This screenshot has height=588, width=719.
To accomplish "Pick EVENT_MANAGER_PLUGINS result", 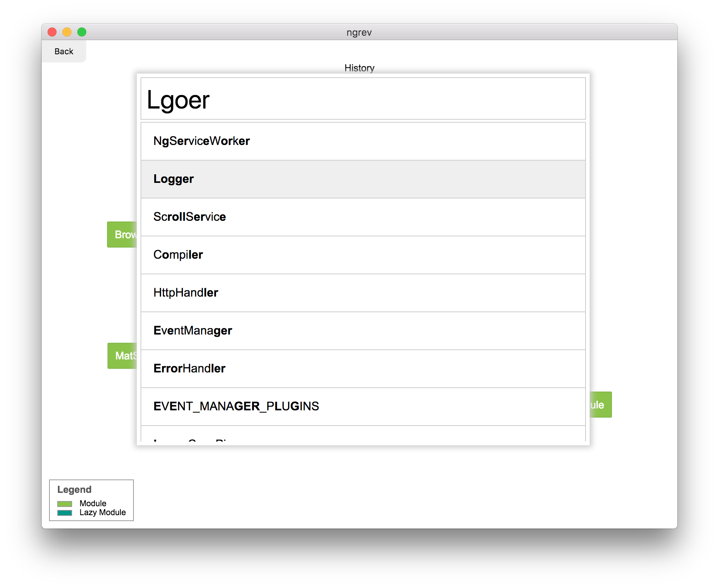I will (x=363, y=407).
